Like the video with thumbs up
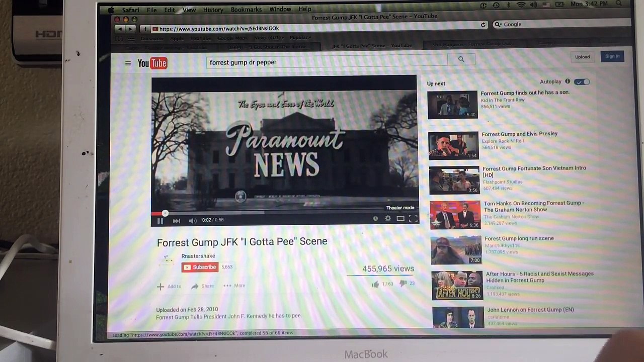The height and width of the screenshot is (362, 644). pyautogui.click(x=375, y=285)
